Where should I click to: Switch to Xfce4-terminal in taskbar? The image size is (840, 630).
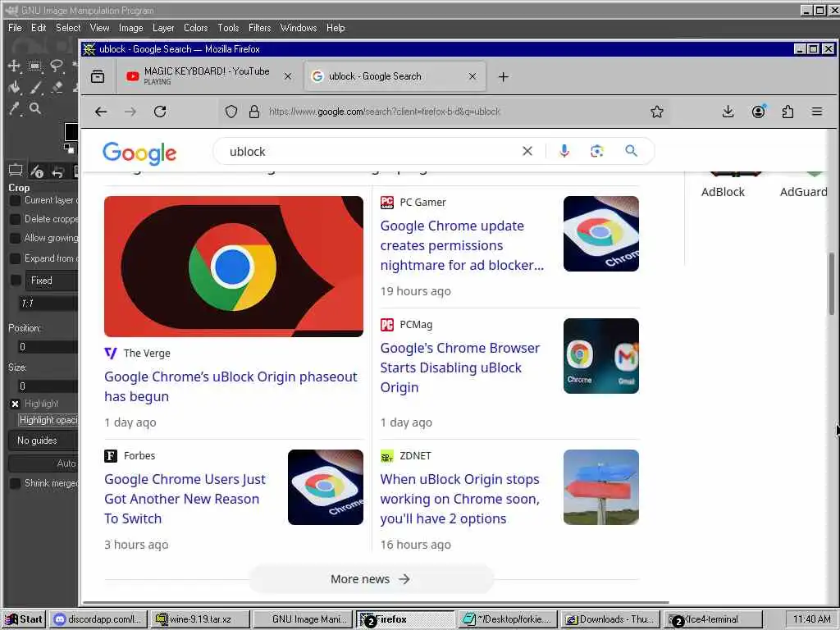(714, 619)
